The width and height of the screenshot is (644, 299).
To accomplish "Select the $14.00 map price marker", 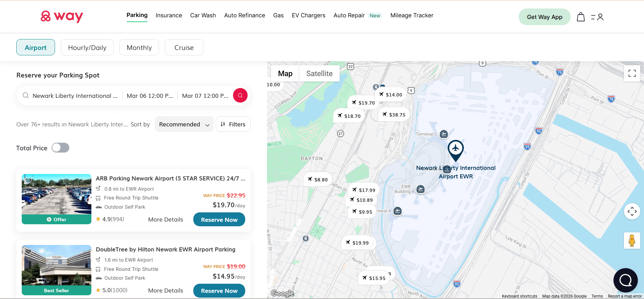I will pos(391,95).
